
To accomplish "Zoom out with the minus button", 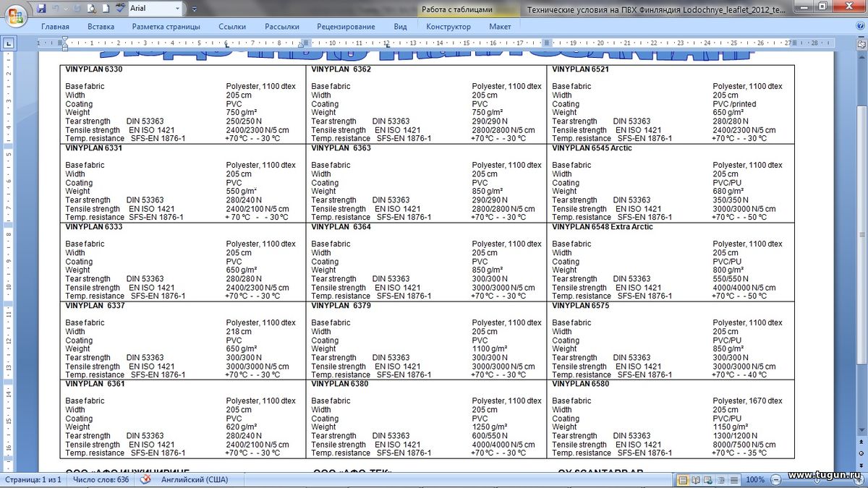I will click(775, 479).
